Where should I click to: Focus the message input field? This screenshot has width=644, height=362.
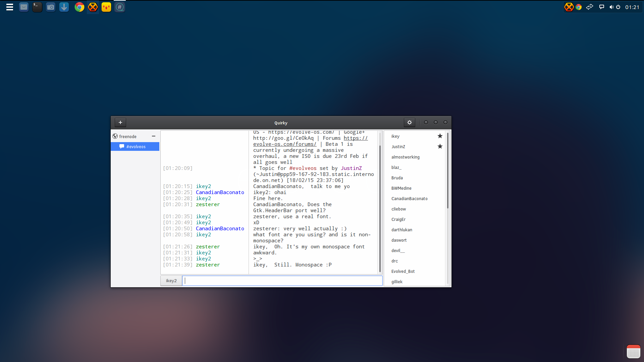282,281
